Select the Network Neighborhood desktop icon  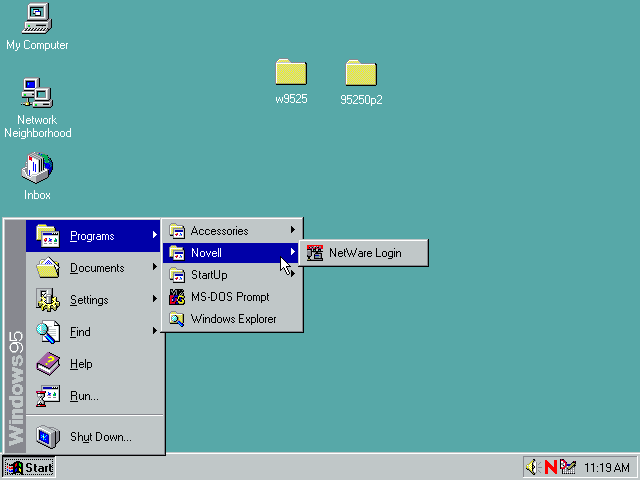37,108
